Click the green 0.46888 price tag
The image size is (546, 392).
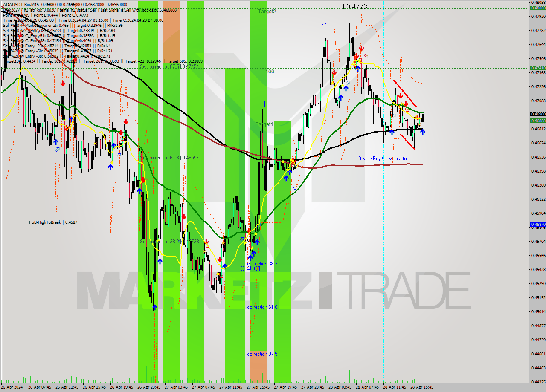coord(537,121)
